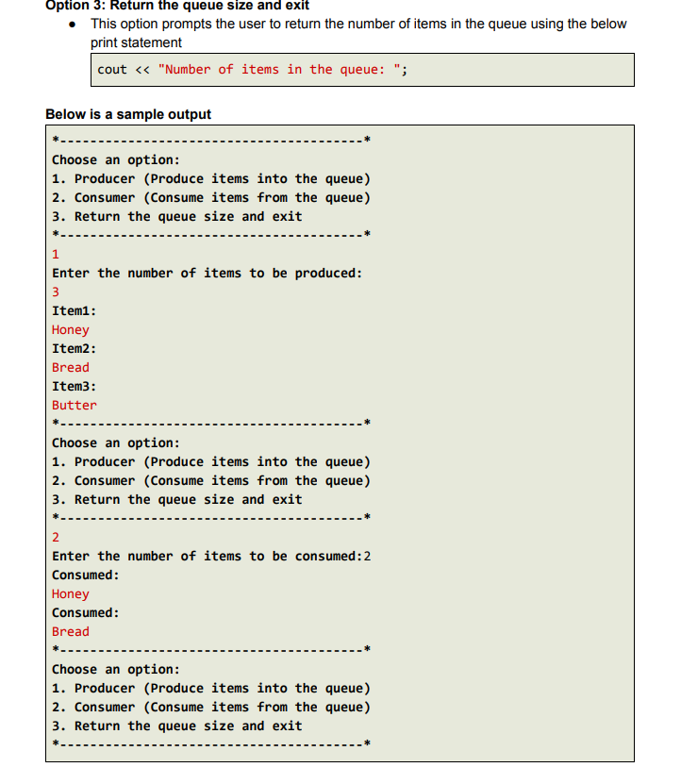Click "Enter the number of items to be produced:"
681x784 pixels.
pyautogui.click(x=207, y=273)
